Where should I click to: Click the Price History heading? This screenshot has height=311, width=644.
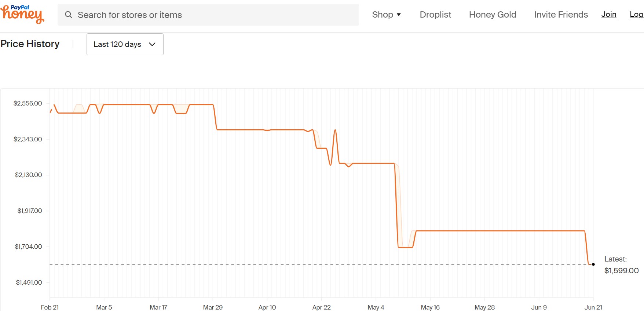pos(30,44)
